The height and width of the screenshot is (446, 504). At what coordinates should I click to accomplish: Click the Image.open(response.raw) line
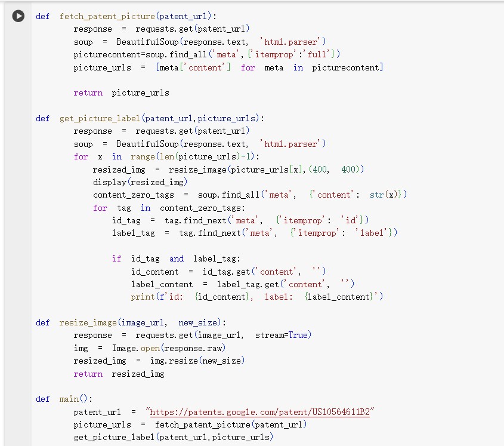point(150,348)
